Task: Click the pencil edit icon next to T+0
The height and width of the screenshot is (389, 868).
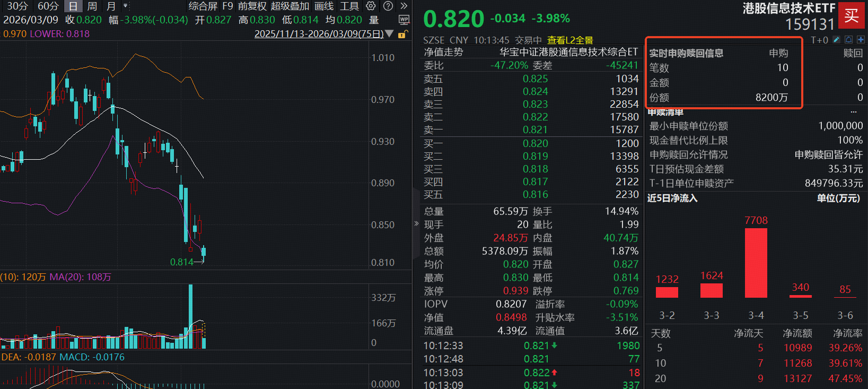Action: coord(837,40)
